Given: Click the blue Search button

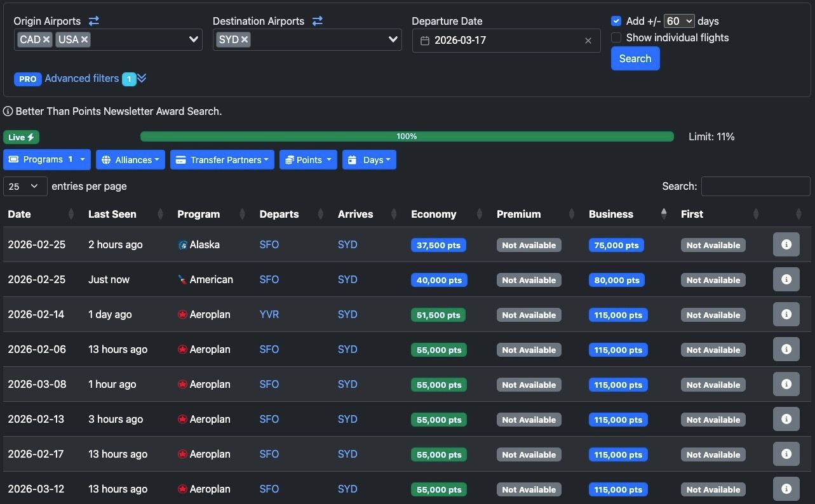Looking at the screenshot, I should point(635,58).
